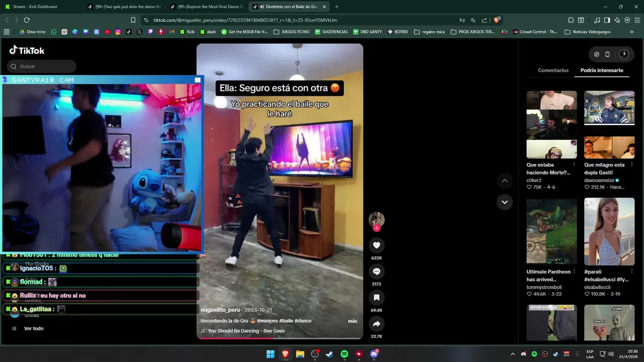Expand the video description with más
This screenshot has width=644, height=362.
[x=352, y=321]
